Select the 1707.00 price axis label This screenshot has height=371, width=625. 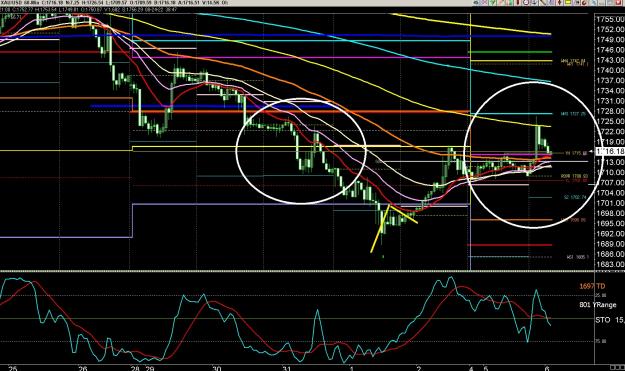pos(610,183)
